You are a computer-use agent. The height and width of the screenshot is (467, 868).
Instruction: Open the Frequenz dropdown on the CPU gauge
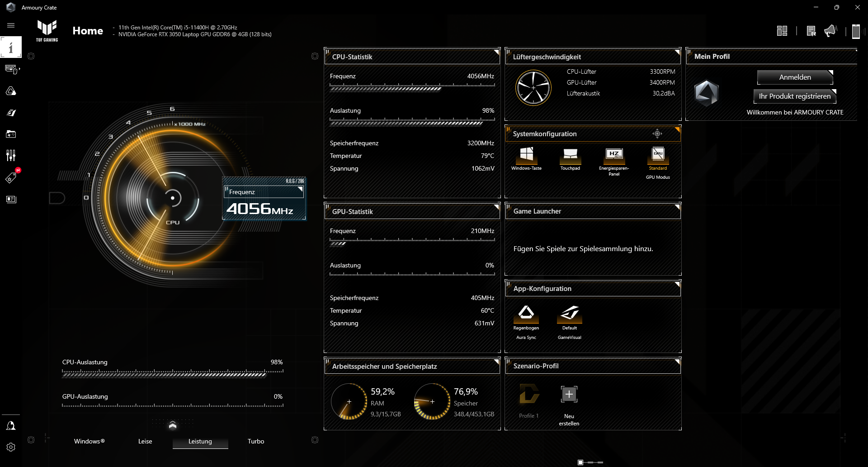point(264,192)
